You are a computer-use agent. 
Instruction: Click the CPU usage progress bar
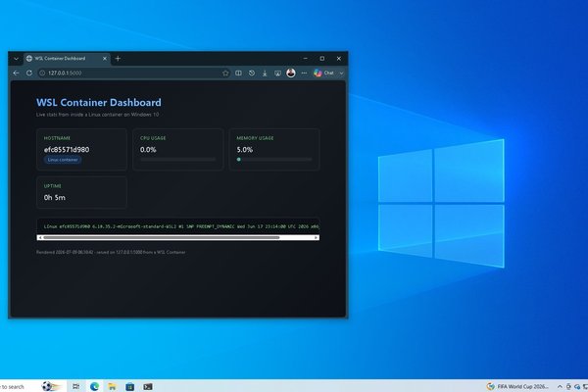(x=177, y=160)
